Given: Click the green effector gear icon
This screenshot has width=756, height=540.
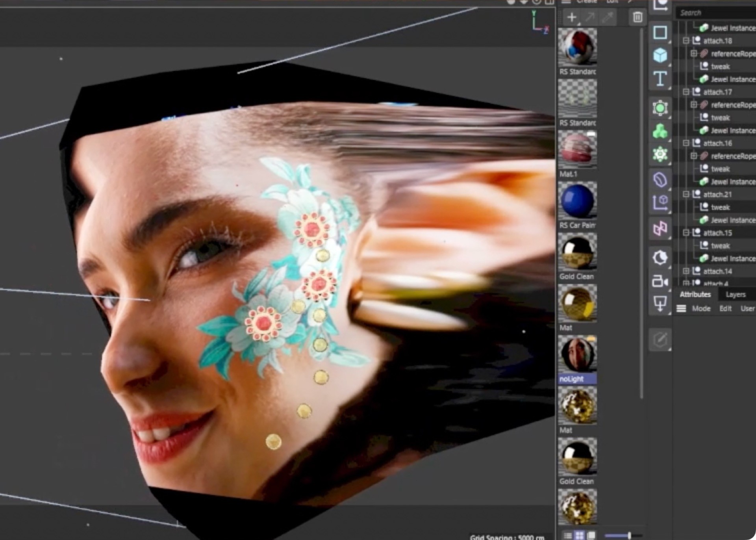Looking at the screenshot, I should [x=660, y=154].
